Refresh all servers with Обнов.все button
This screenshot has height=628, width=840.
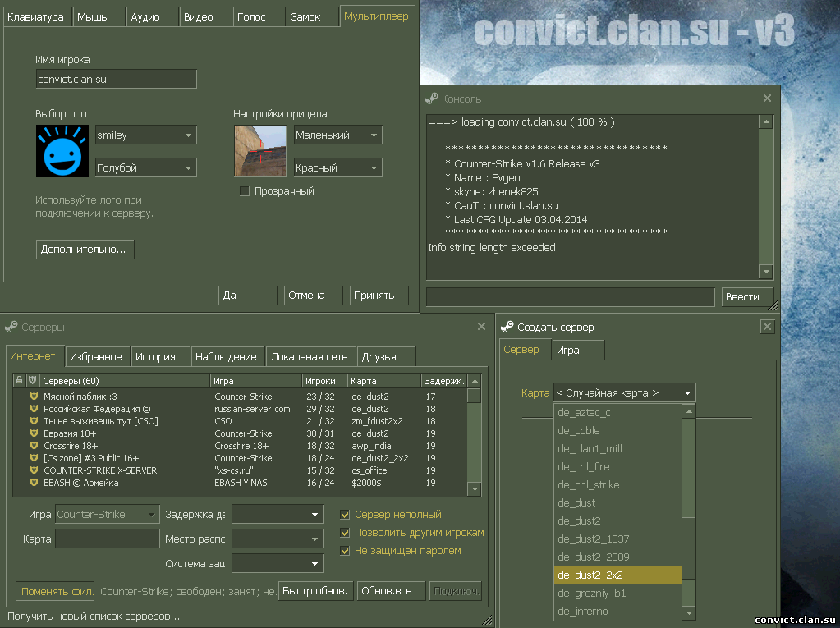click(391, 591)
